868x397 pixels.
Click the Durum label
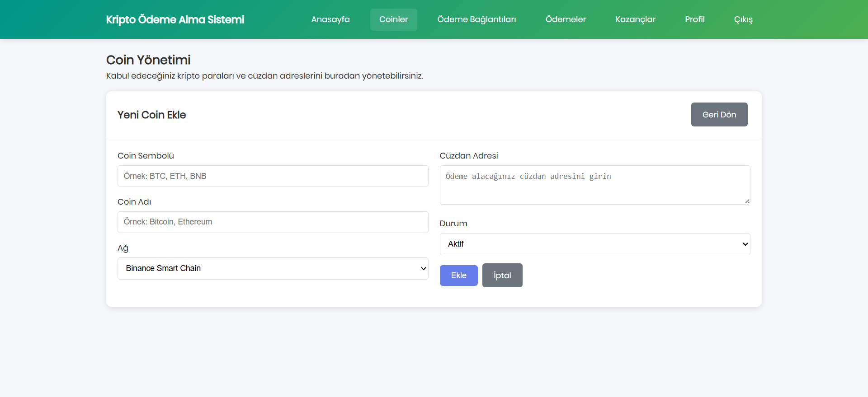pyautogui.click(x=453, y=224)
